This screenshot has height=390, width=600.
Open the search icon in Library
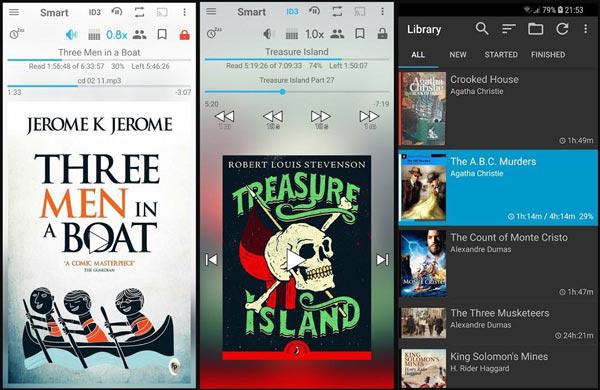click(x=482, y=29)
